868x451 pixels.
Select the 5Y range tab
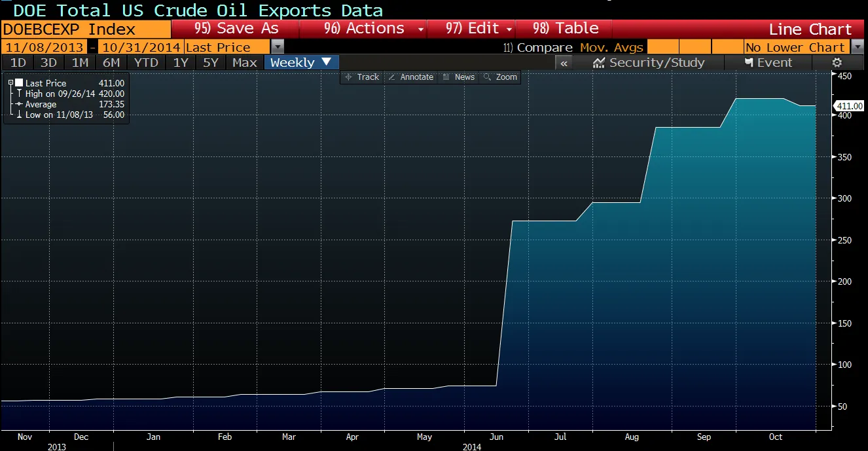coord(211,63)
